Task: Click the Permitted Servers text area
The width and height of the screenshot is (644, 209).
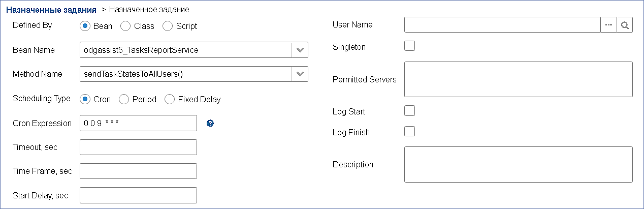Action: tap(519, 79)
